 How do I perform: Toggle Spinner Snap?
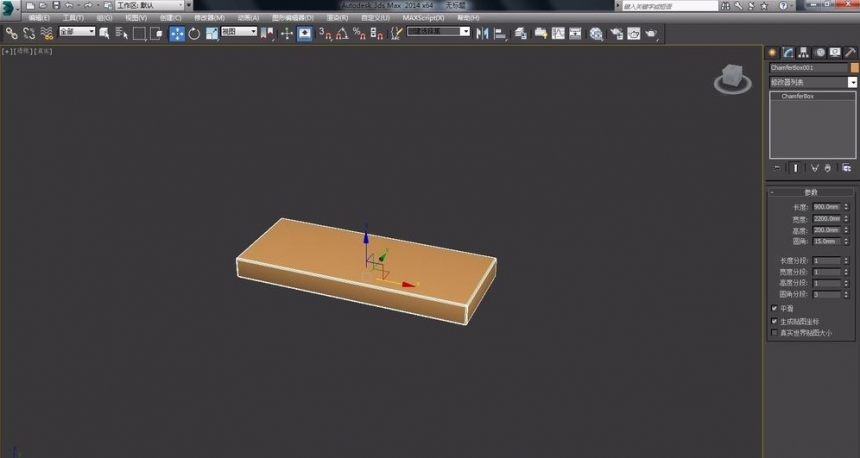377,33
